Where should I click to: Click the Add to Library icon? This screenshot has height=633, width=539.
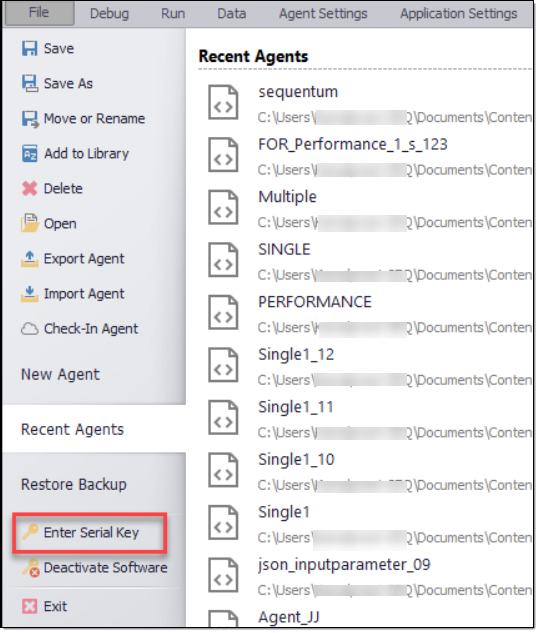(x=29, y=154)
